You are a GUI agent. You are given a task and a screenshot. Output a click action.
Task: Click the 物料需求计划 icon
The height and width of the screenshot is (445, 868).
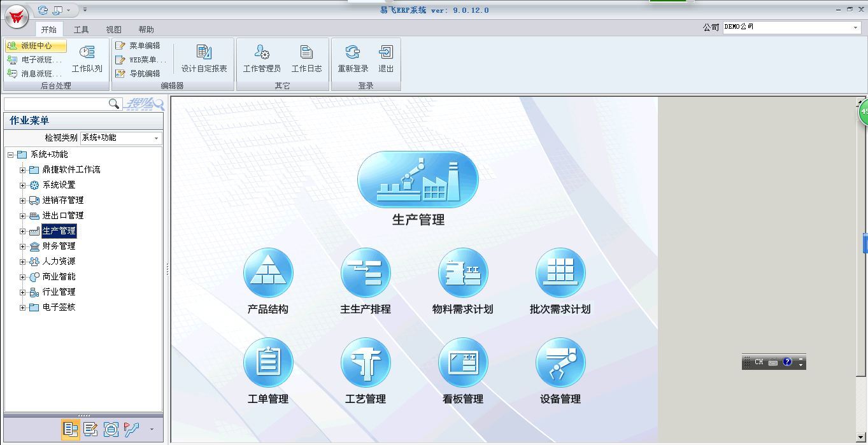(463, 272)
